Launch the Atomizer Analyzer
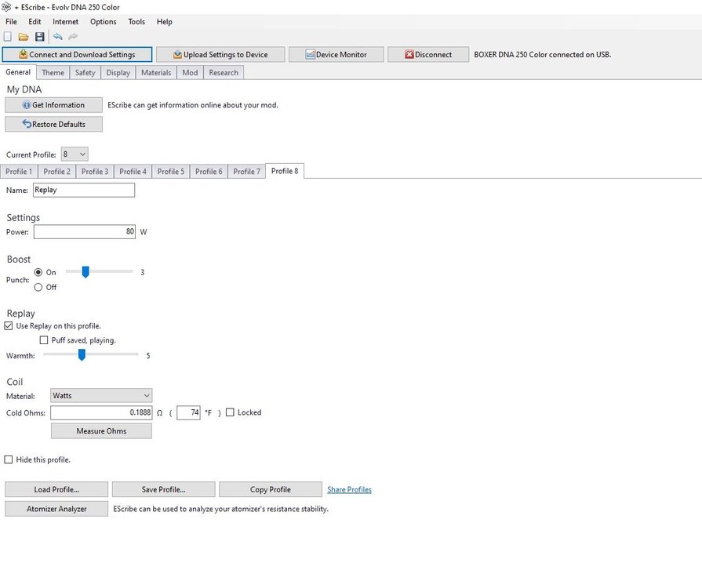Screen dimensions: 702x588 [x=56, y=509]
